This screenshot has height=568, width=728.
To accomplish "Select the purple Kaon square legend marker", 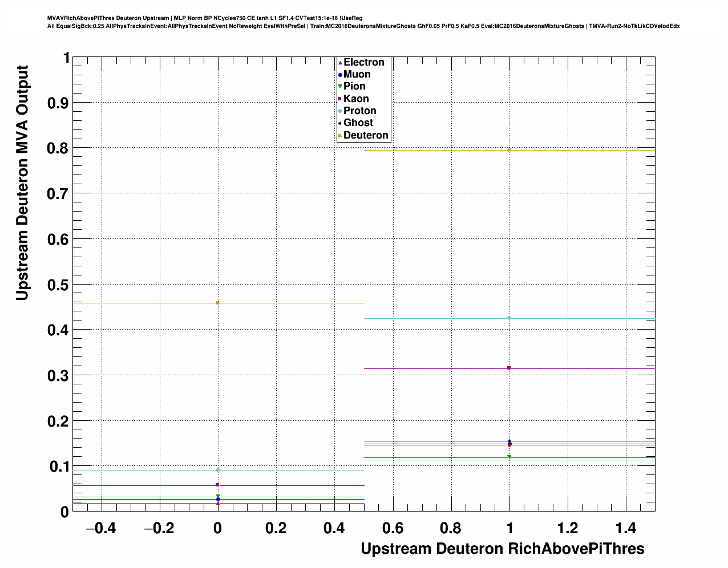I will pyautogui.click(x=340, y=99).
